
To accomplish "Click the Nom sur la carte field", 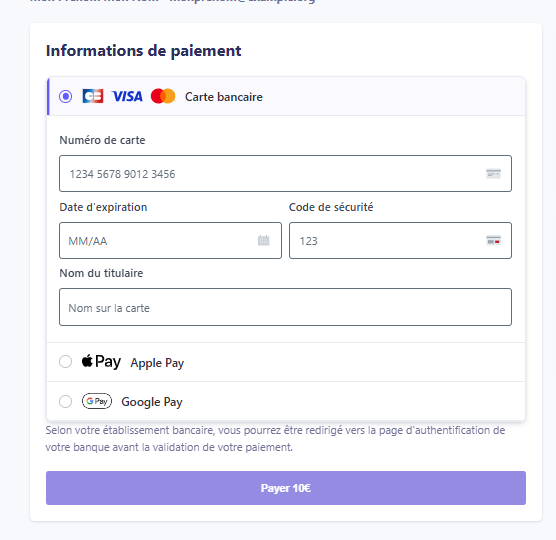I will [285, 307].
